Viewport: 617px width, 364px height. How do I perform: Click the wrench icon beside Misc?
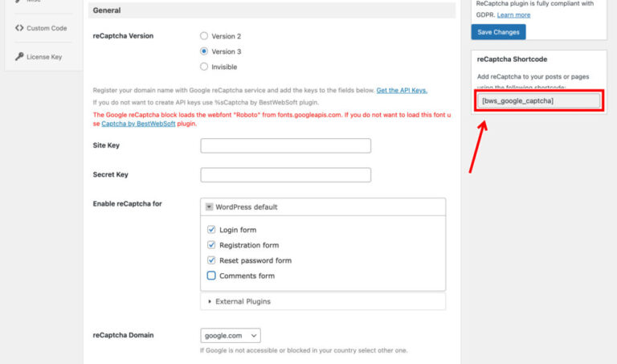(19, 2)
